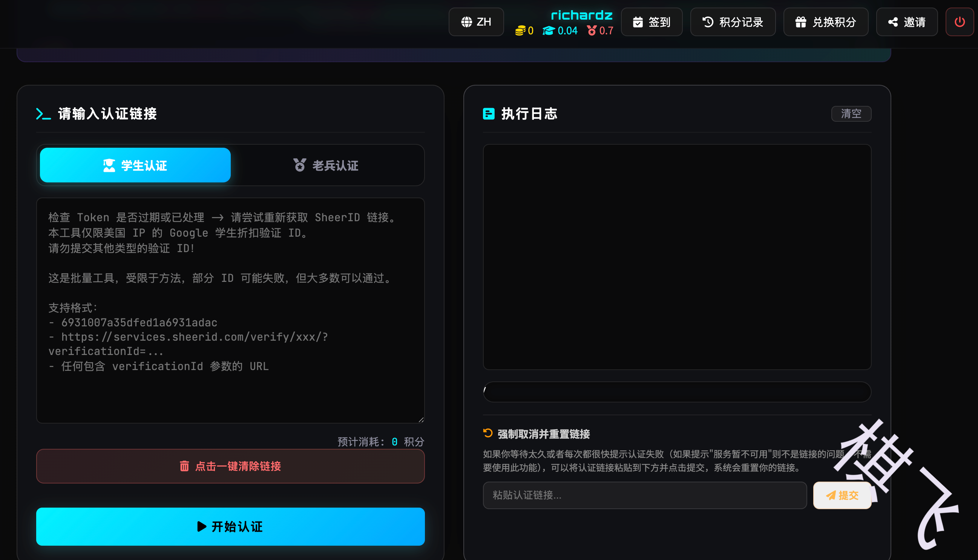Image resolution: width=978 pixels, height=560 pixels.
Task: Click the graduation cap points icon
Action: [549, 31]
